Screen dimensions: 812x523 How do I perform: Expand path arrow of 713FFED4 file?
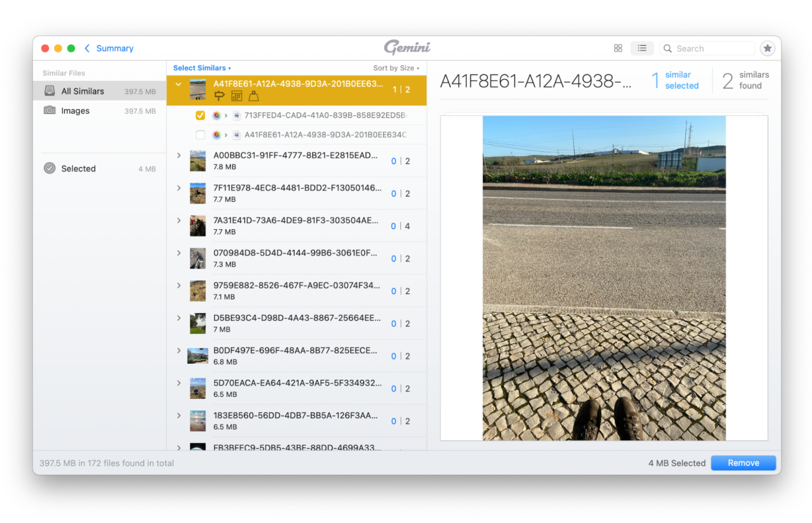(x=226, y=116)
